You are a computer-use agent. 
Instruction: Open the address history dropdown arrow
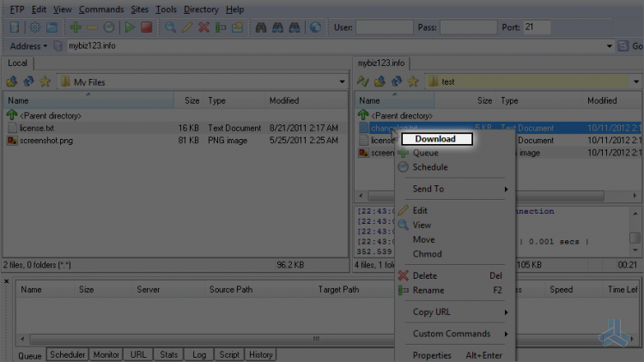(x=609, y=46)
